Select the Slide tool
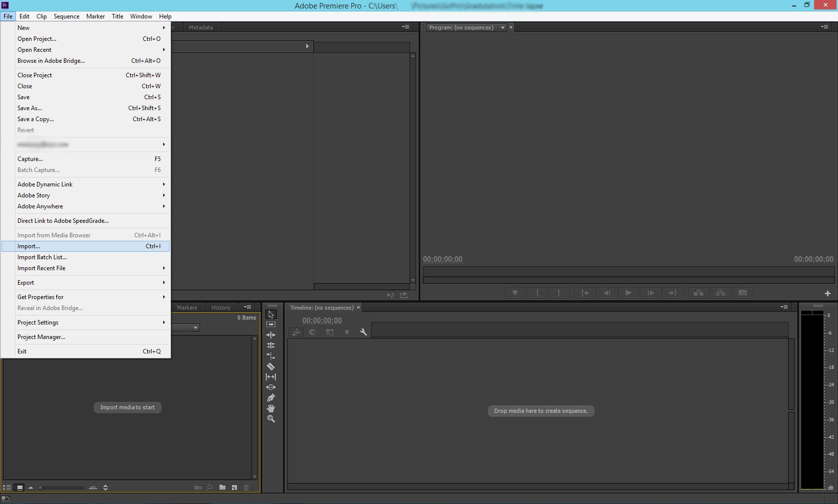838x504 pixels. [271, 387]
